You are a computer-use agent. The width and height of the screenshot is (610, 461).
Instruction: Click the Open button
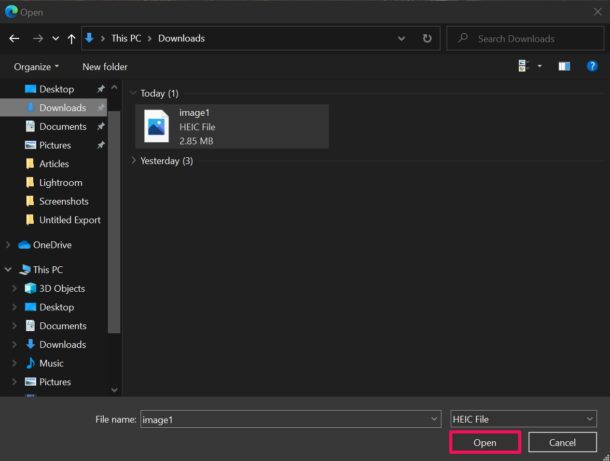pyautogui.click(x=484, y=442)
